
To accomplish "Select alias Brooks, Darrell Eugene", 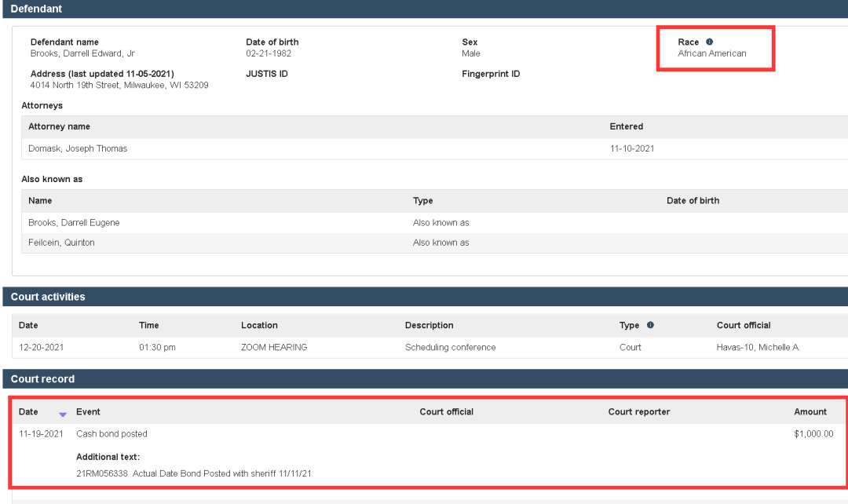I will 74,223.
